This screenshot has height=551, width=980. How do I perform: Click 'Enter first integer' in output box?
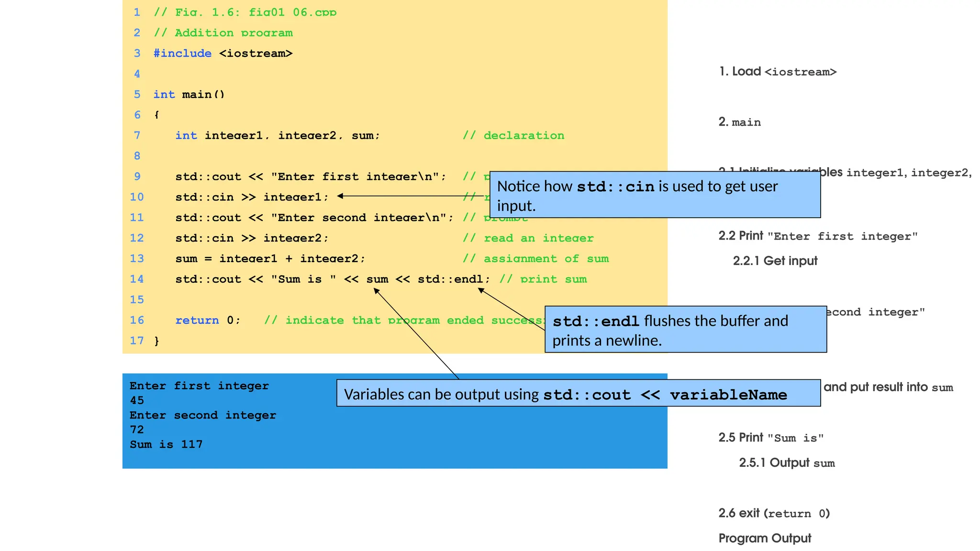tap(199, 386)
